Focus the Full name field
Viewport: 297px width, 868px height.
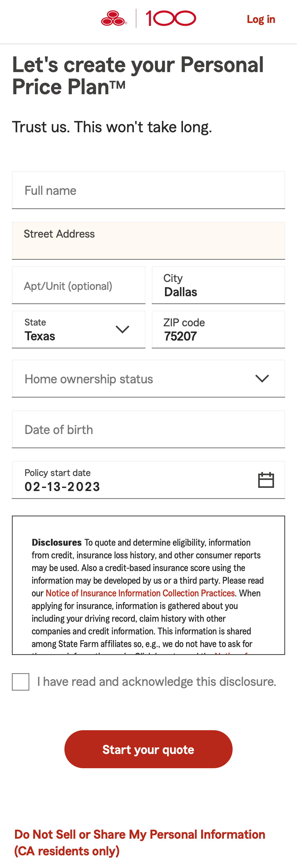tap(148, 190)
